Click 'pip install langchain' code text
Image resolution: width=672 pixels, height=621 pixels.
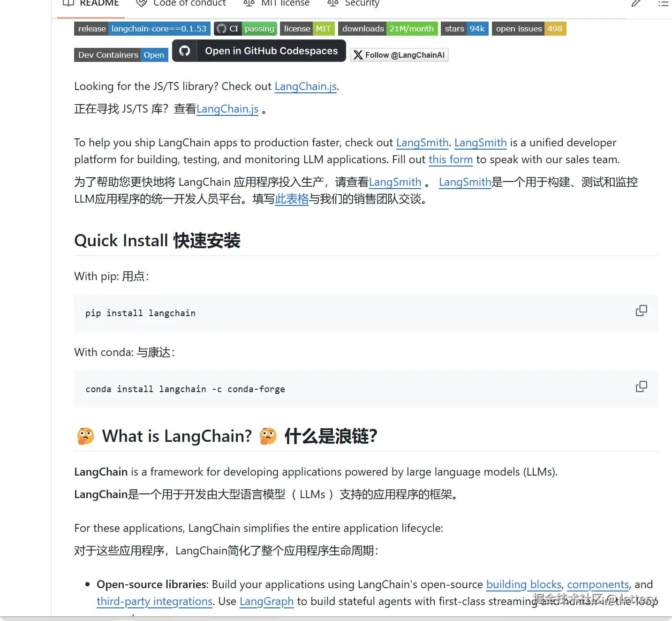[140, 313]
